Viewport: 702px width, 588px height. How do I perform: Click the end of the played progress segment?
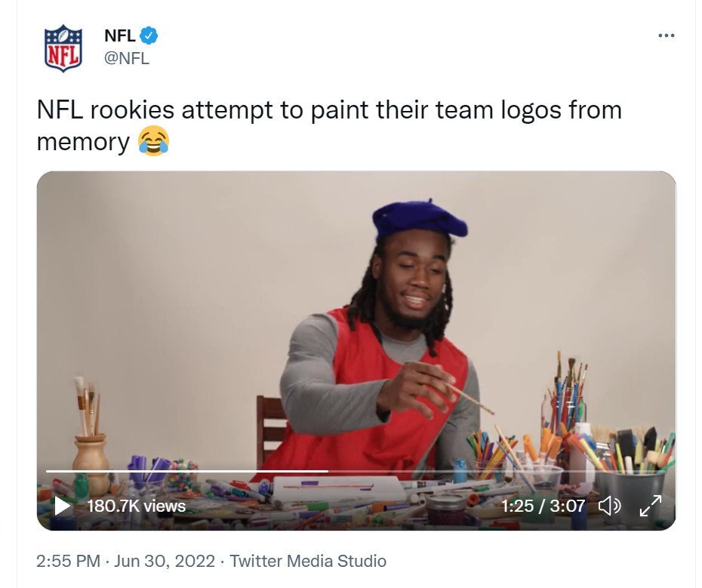(328, 471)
